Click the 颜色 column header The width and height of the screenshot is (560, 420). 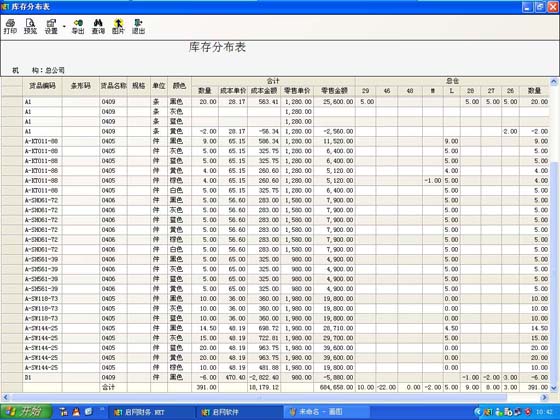click(x=179, y=86)
